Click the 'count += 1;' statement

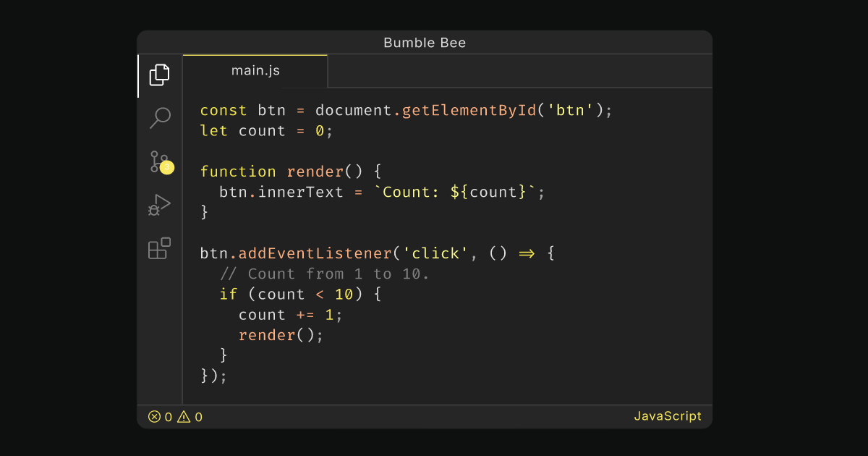coord(291,315)
